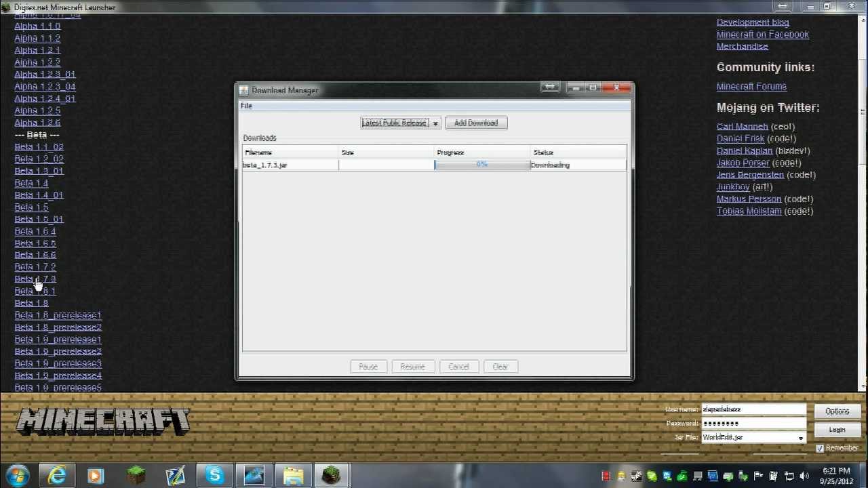Click the Pause button
Screen dimensions: 868x488
tap(368, 366)
